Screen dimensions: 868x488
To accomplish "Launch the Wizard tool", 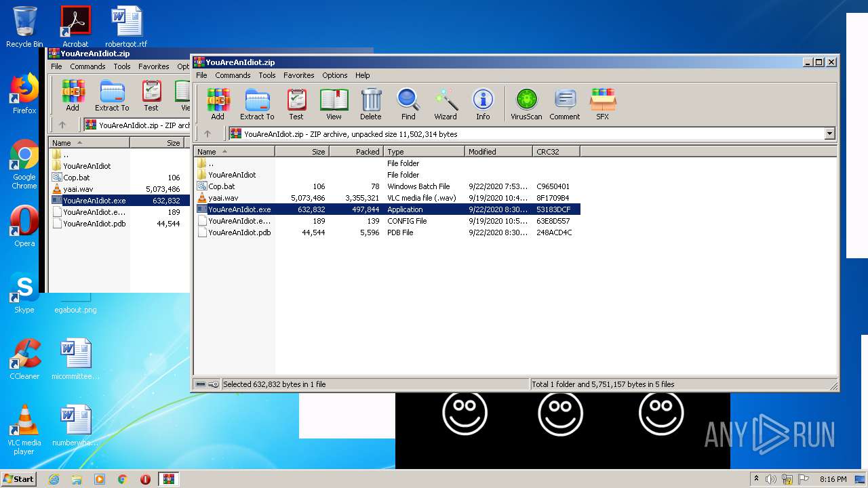I will [x=446, y=104].
